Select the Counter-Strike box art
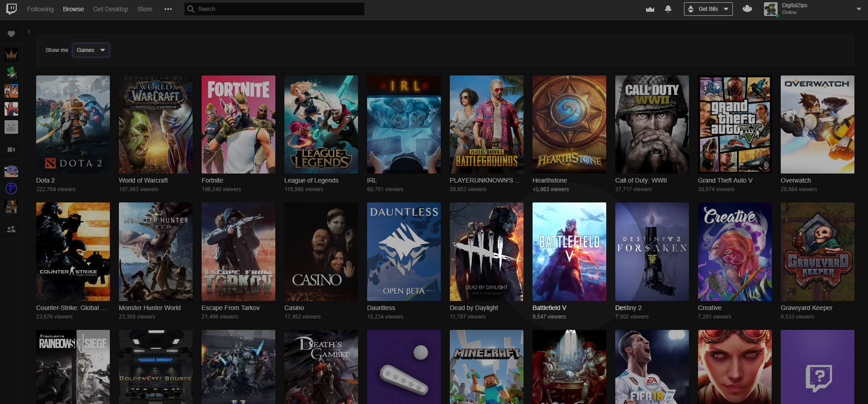The image size is (868, 404). coord(73,252)
